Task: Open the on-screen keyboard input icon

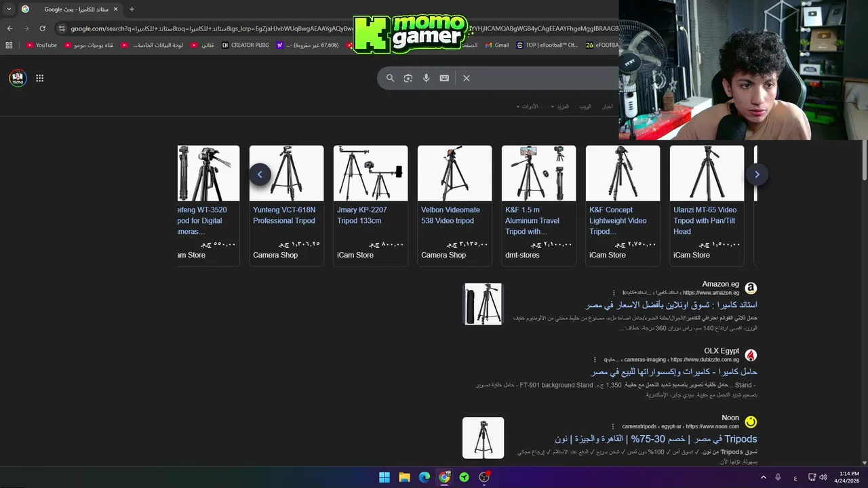Action: tap(444, 78)
